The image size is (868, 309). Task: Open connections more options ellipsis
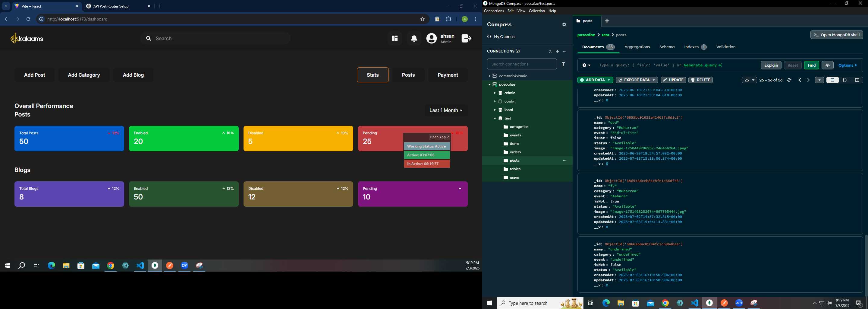(565, 51)
